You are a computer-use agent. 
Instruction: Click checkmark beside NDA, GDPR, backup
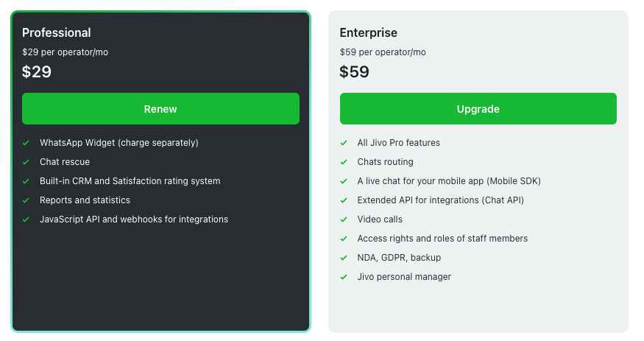(x=344, y=258)
